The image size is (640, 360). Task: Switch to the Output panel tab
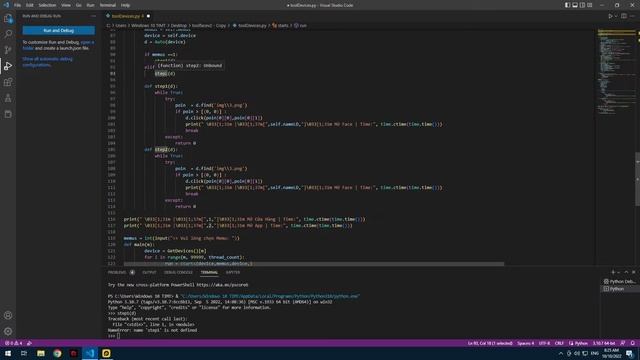pos(149,272)
